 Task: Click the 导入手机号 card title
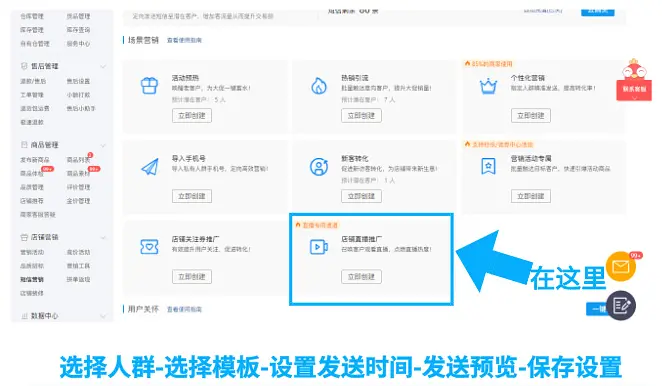tap(189, 158)
